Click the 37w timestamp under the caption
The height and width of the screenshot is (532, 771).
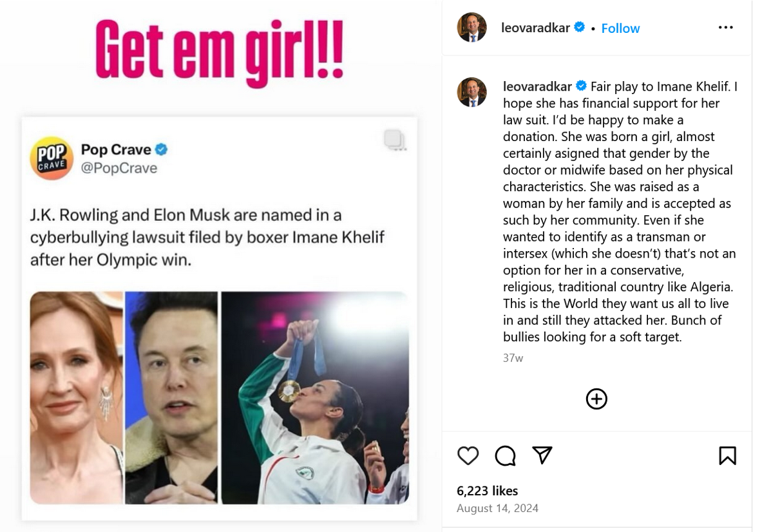(x=513, y=358)
